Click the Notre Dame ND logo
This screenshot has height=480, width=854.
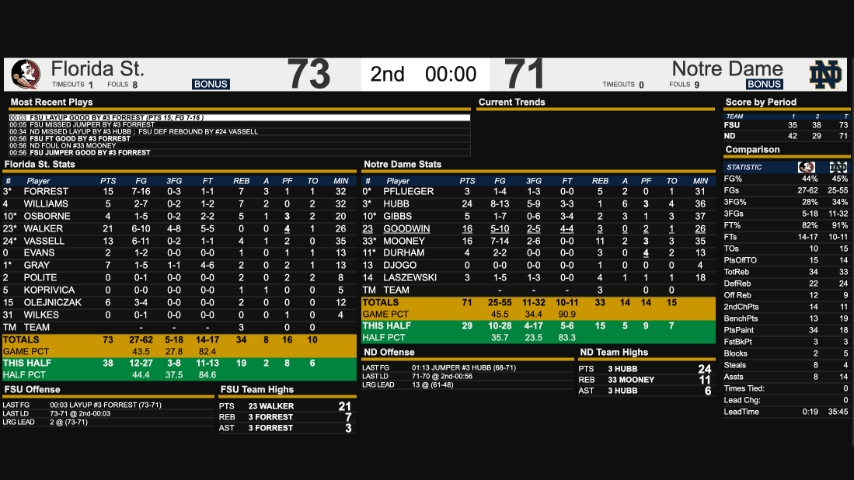click(x=825, y=74)
